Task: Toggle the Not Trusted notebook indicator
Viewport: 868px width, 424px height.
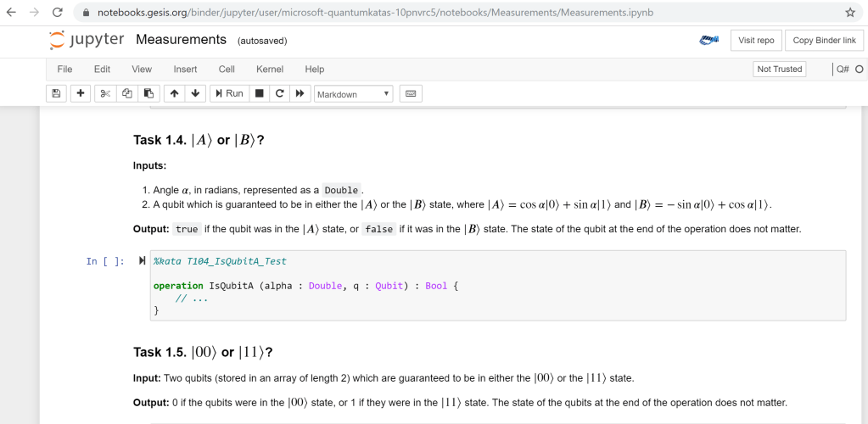Action: [779, 69]
